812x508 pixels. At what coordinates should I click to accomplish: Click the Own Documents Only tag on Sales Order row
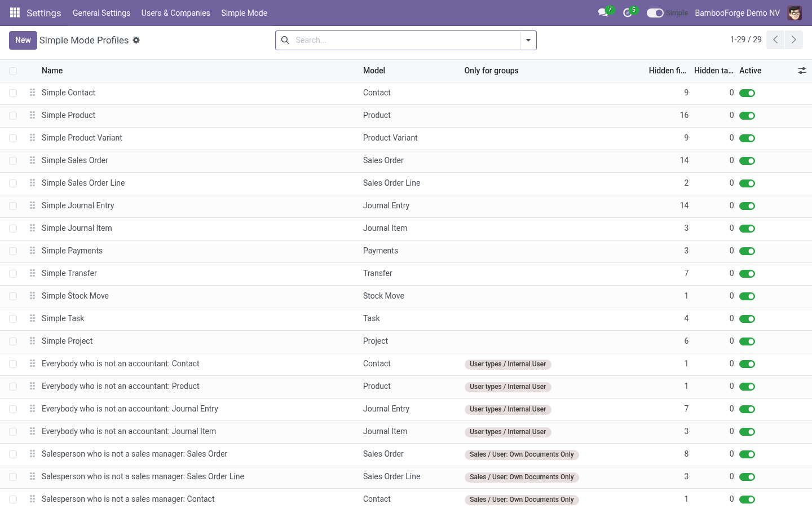(522, 454)
